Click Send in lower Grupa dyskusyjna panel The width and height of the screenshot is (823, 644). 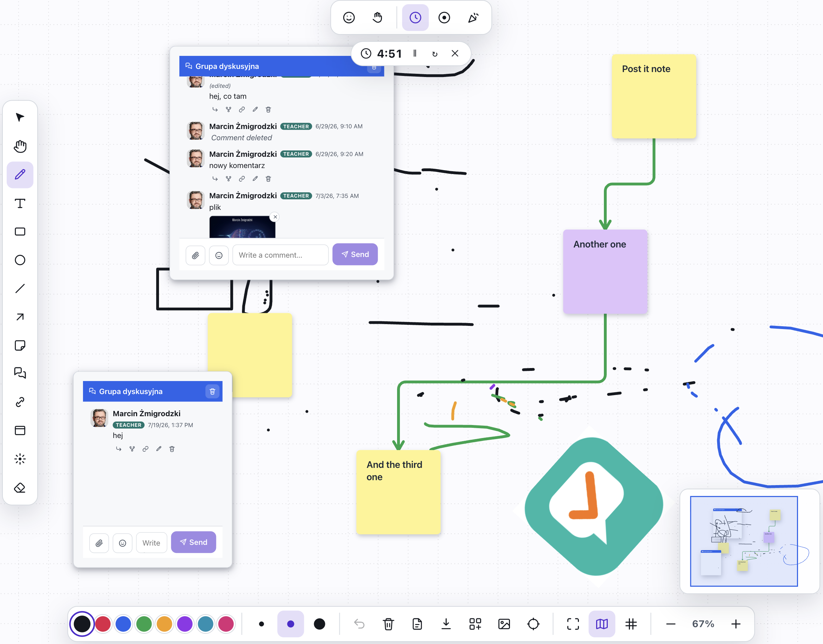point(193,542)
